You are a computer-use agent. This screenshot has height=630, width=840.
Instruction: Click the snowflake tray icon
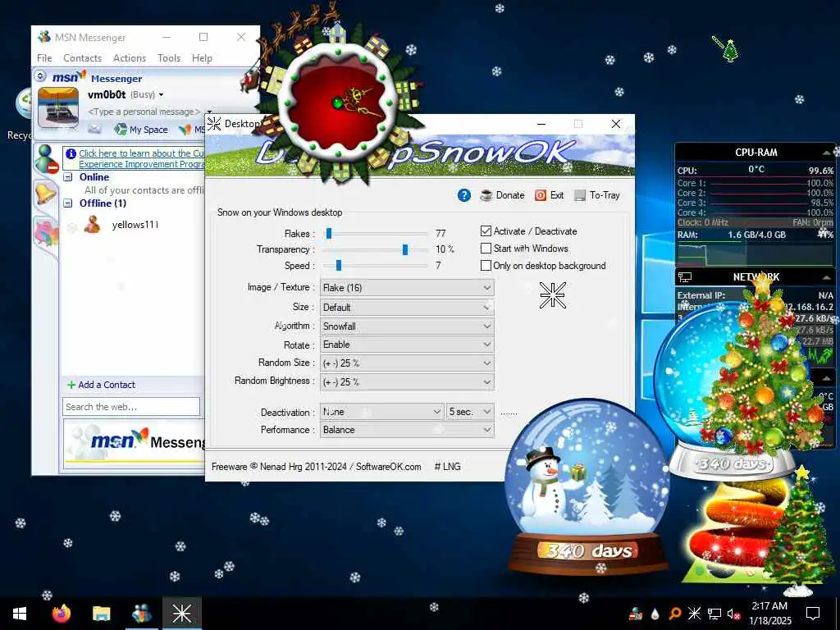694,614
